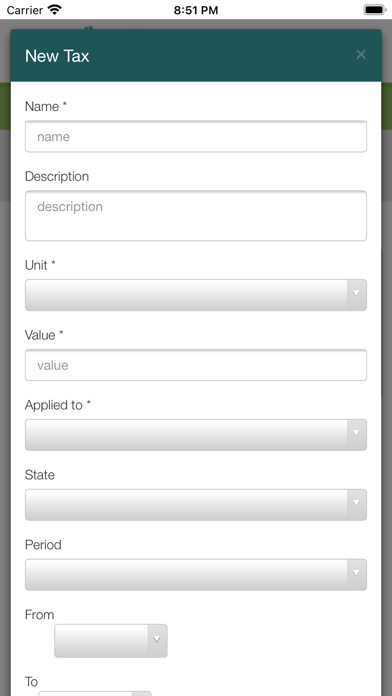
Task: Focus the Name input field
Action: [x=196, y=136]
